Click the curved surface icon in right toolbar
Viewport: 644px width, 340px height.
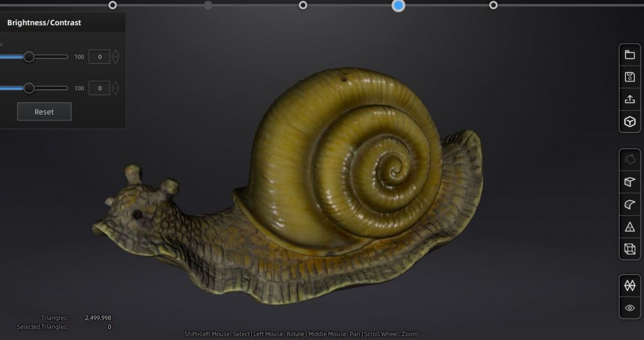630,205
